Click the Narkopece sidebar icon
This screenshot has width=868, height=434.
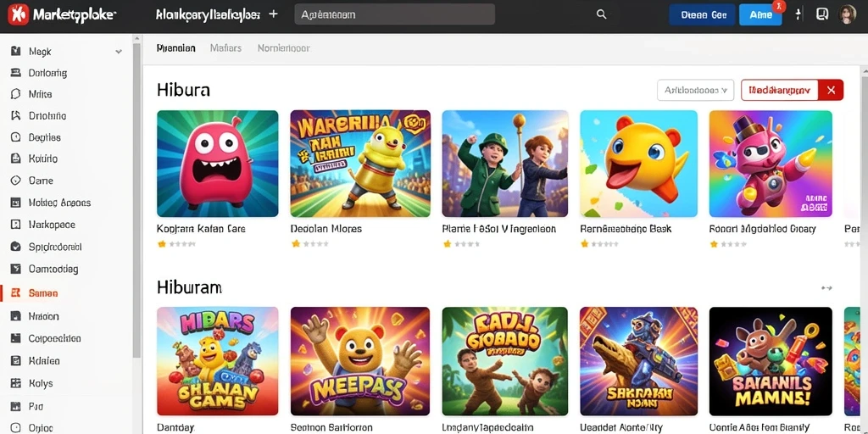click(x=16, y=225)
